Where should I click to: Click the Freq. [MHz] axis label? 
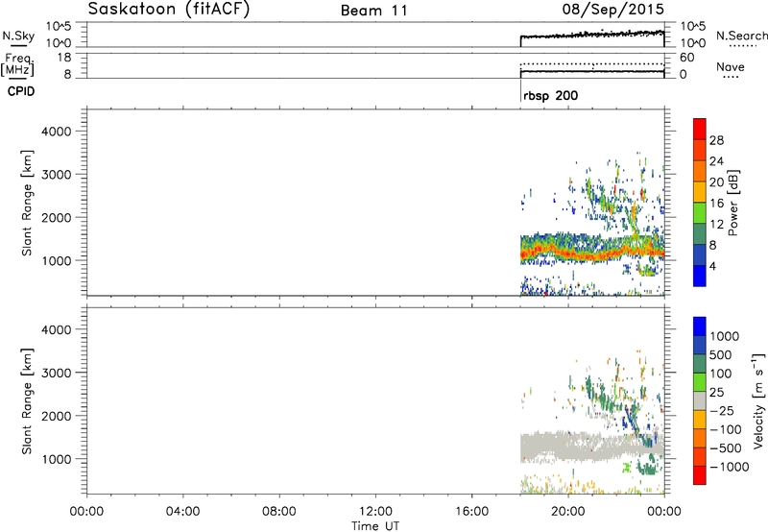tap(19, 64)
